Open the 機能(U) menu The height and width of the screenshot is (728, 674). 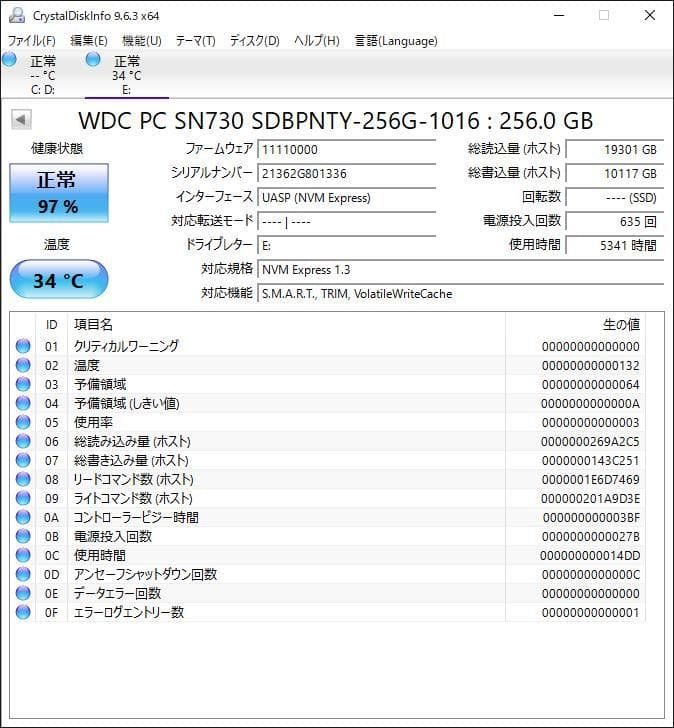tap(142, 41)
